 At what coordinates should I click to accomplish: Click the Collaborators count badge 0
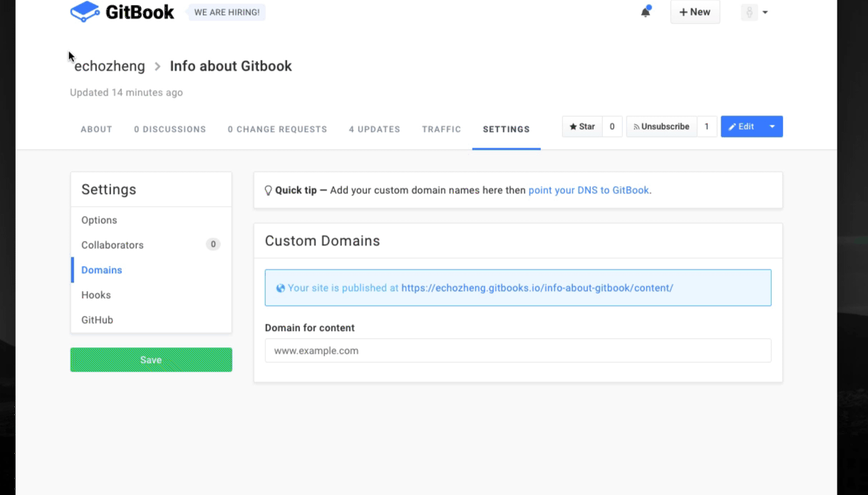213,245
